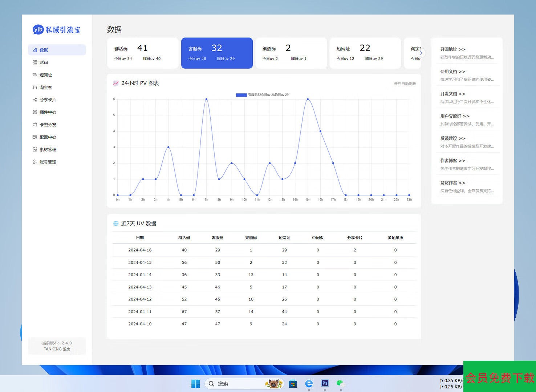
Task: Enable 开启自动刷新 on the PV chart
Action: click(405, 84)
